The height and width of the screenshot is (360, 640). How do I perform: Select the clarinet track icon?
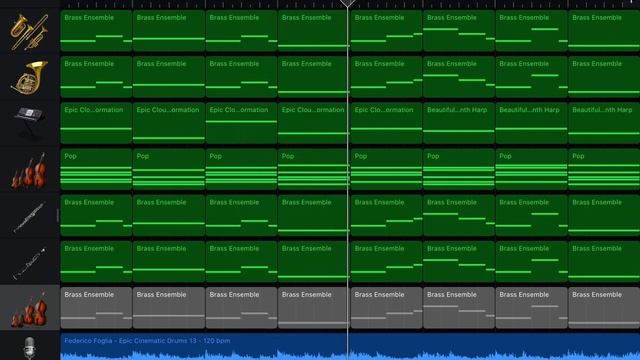tap(29, 263)
